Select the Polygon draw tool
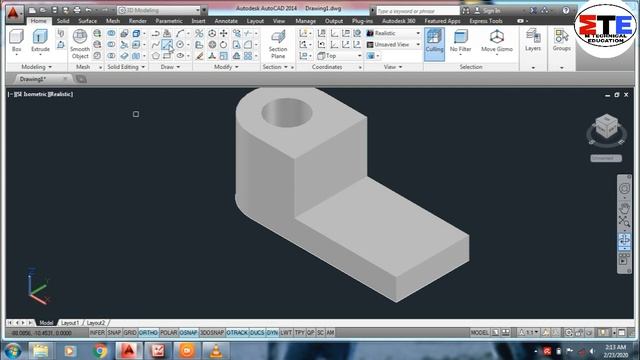 (156, 56)
